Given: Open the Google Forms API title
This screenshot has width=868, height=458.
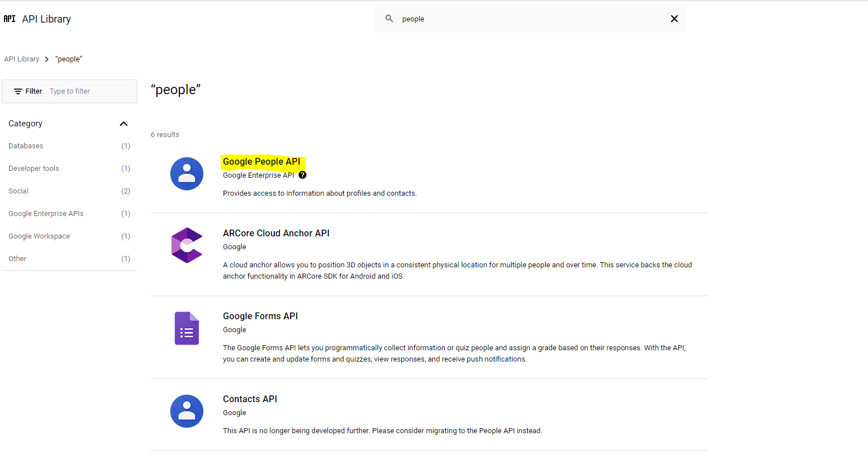Looking at the screenshot, I should (x=260, y=316).
